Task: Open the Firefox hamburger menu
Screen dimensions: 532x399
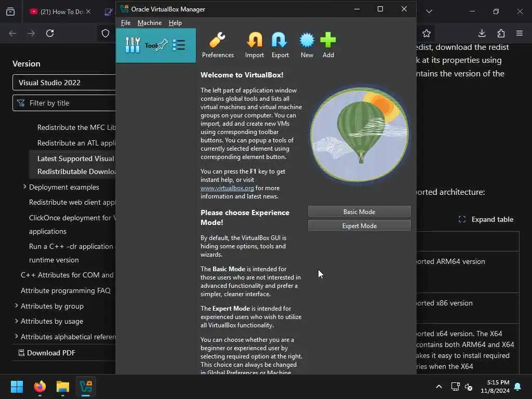Action: coord(520,33)
